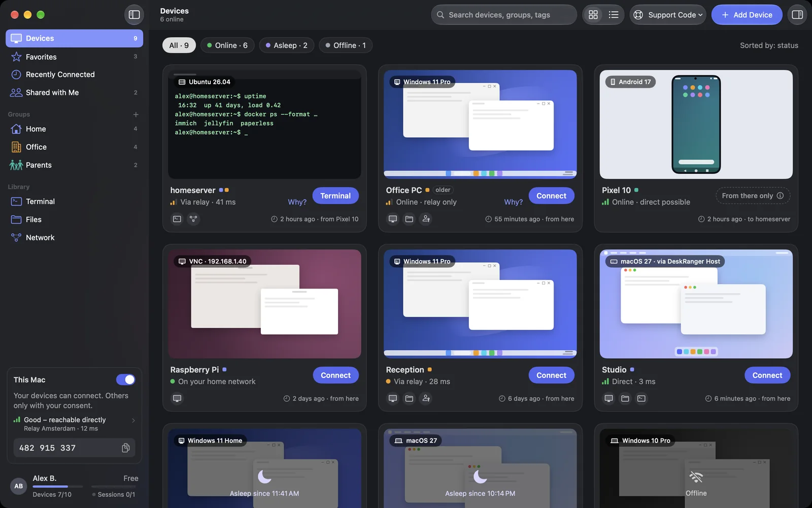The height and width of the screenshot is (508, 812).
Task: Change the Sorted by: status order
Action: click(x=769, y=45)
